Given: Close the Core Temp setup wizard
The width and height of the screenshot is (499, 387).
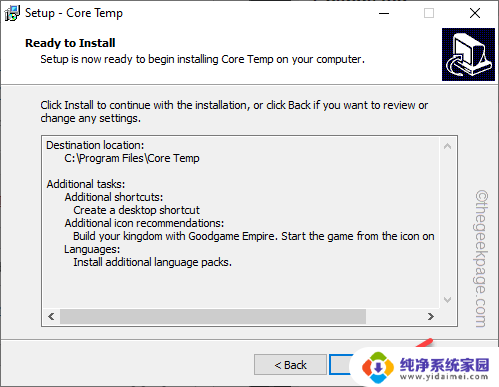Looking at the screenshot, I should 475,13.
